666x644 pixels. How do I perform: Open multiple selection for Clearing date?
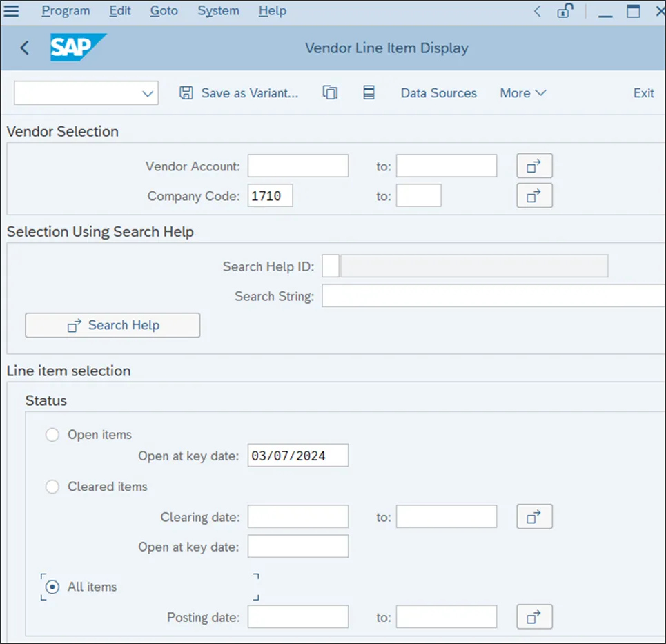534,516
